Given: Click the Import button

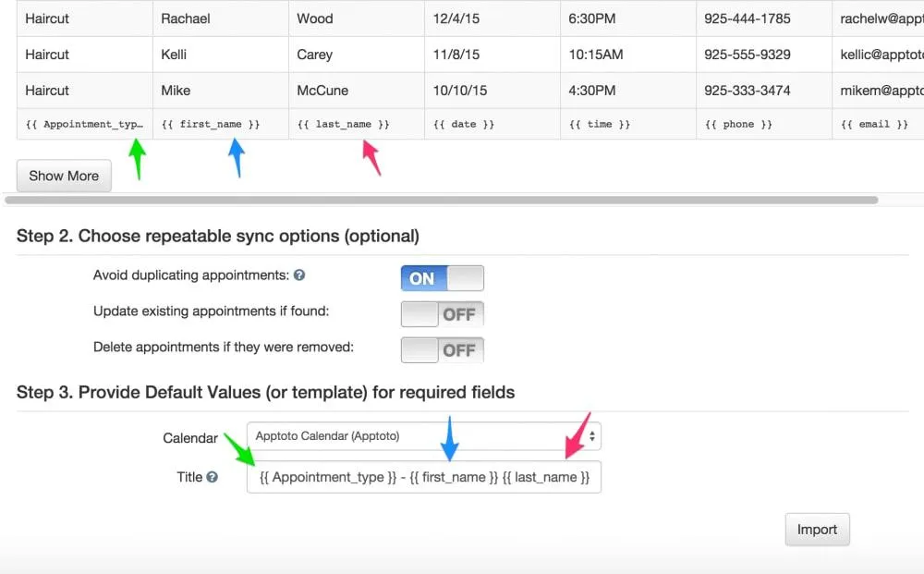Looking at the screenshot, I should (x=817, y=529).
